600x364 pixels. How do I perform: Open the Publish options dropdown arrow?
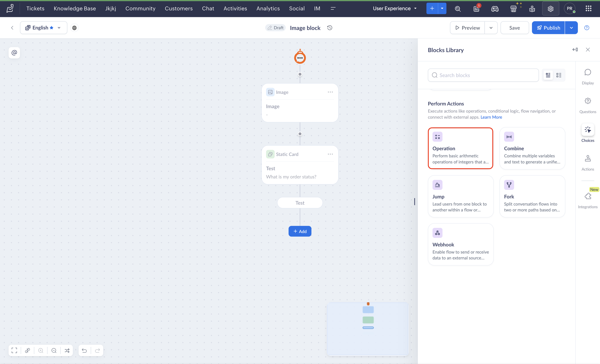click(x=571, y=28)
